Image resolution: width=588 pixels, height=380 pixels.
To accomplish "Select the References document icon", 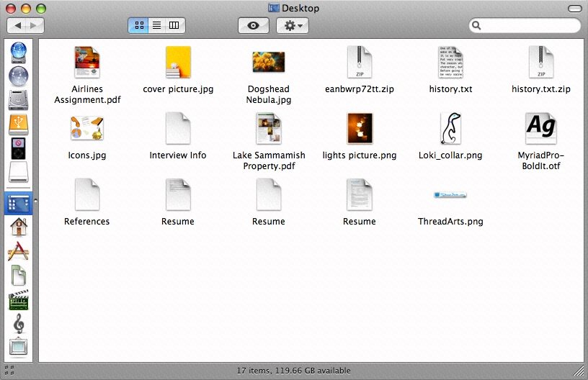I will pos(87,194).
